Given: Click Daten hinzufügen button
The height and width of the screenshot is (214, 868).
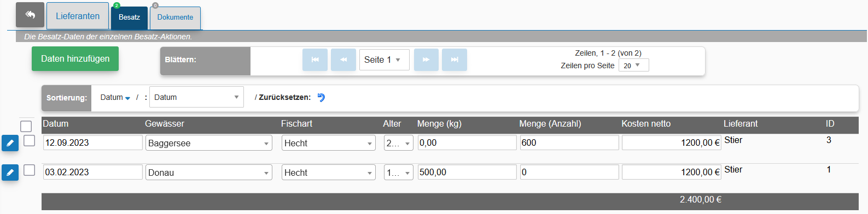Looking at the screenshot, I should point(75,58).
